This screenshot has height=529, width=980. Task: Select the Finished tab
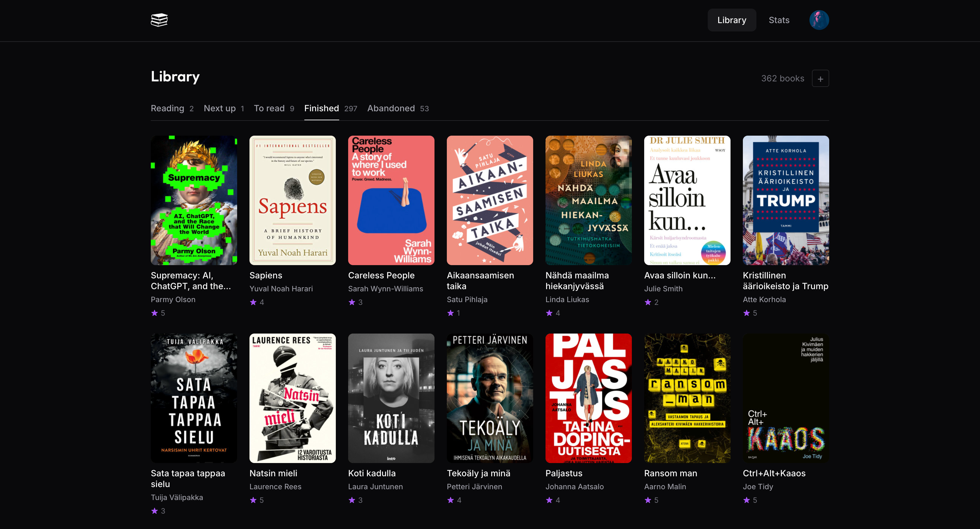(331, 109)
